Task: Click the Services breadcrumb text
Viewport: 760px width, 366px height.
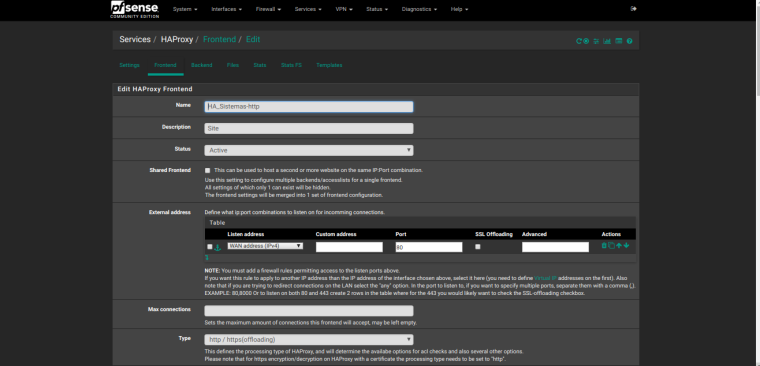Action: pyautogui.click(x=135, y=39)
